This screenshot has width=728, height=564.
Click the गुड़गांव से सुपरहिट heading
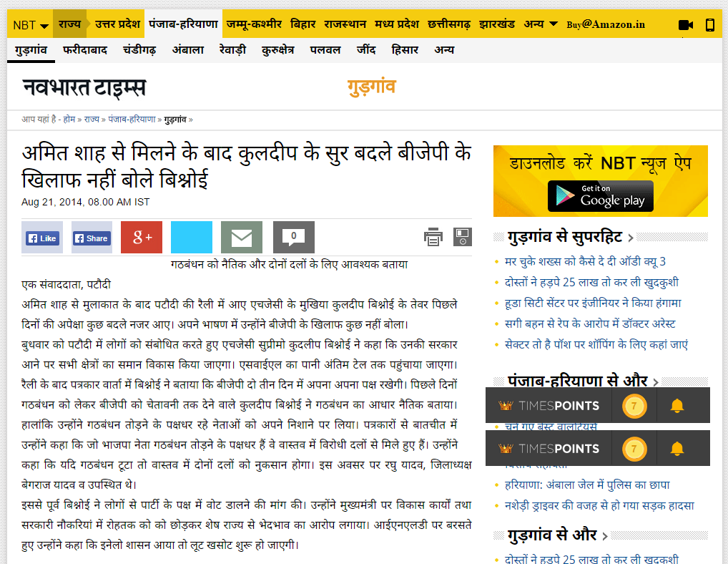pos(564,238)
